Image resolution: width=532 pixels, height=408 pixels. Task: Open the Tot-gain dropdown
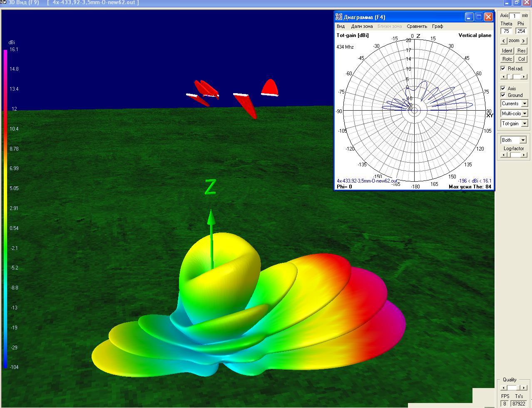[524, 124]
